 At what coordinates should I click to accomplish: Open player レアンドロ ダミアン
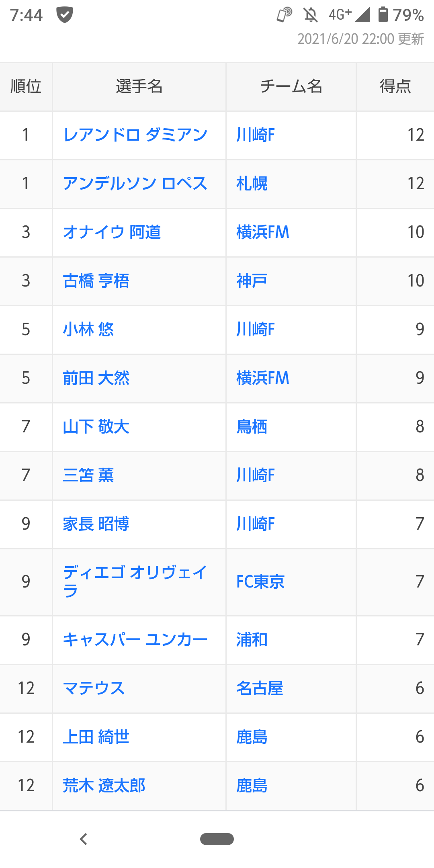coord(135,135)
